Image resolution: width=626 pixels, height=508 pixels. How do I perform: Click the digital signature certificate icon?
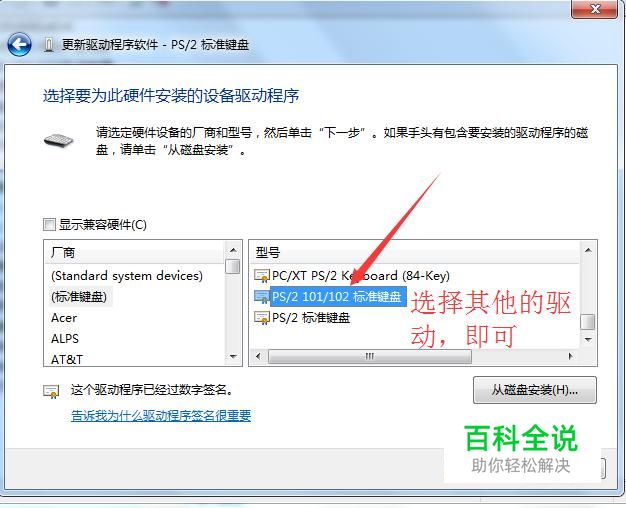pyautogui.click(x=51, y=392)
